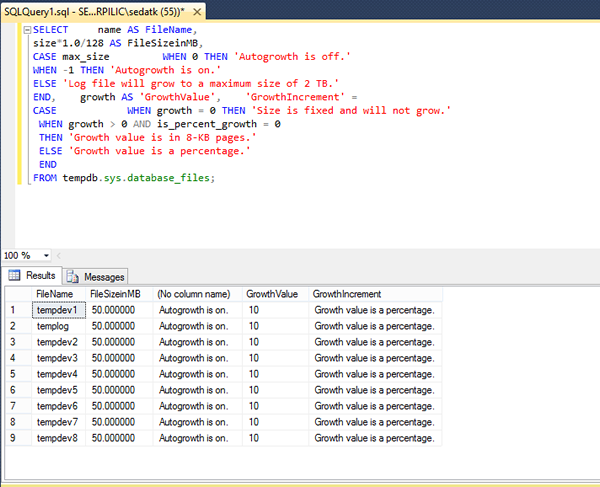
Task: Click 'Autogrowth is off.' string in query
Action: [292, 57]
